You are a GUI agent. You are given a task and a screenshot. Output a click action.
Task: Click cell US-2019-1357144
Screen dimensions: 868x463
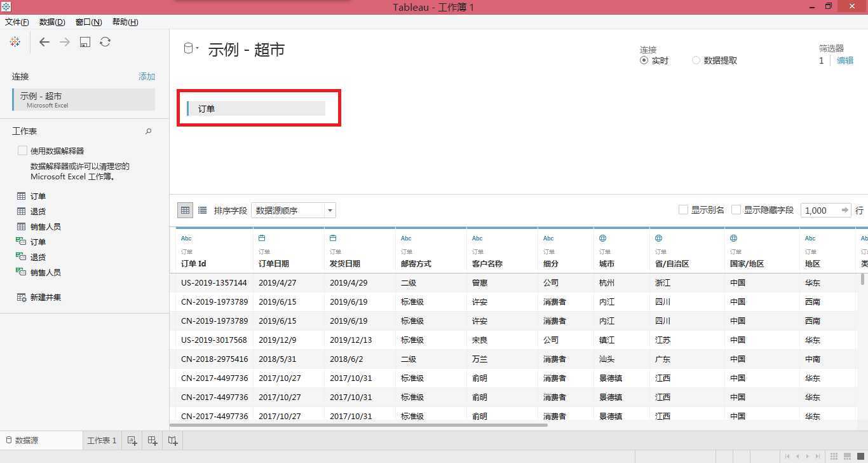pyautogui.click(x=214, y=282)
